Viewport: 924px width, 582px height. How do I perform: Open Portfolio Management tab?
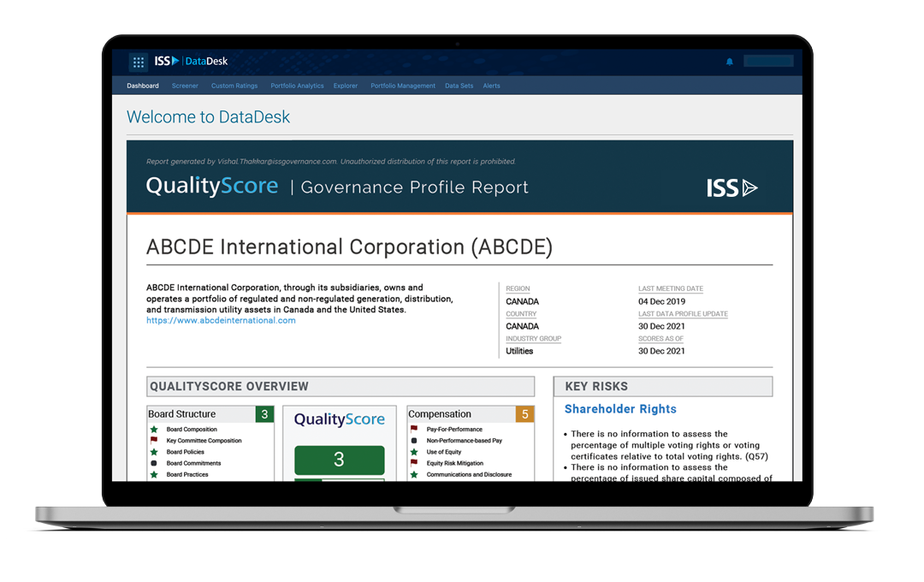pyautogui.click(x=403, y=86)
